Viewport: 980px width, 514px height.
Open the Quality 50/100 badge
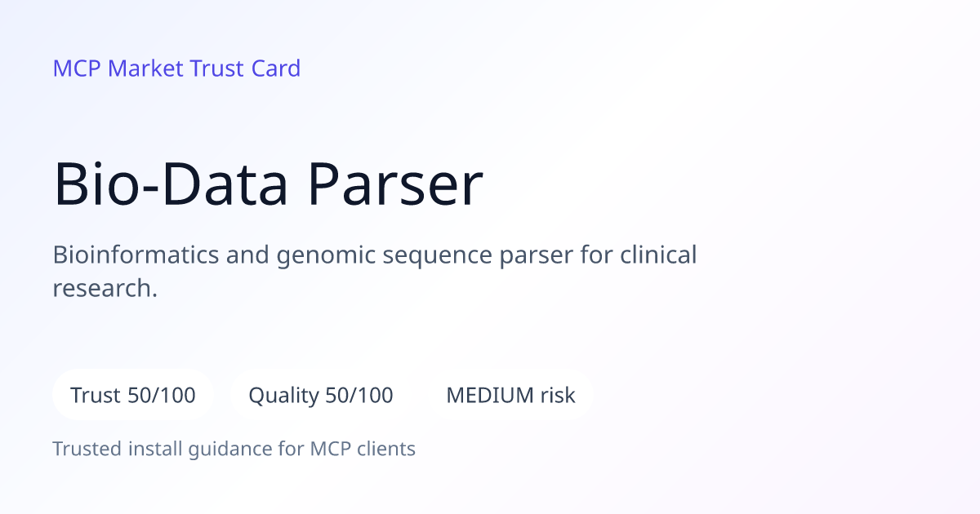[321, 396]
